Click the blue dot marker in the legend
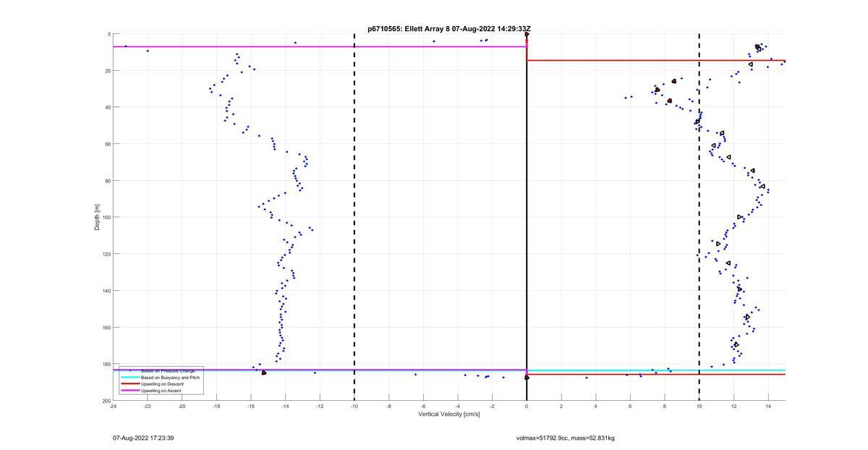This screenshot has height=450, width=868. pyautogui.click(x=129, y=370)
